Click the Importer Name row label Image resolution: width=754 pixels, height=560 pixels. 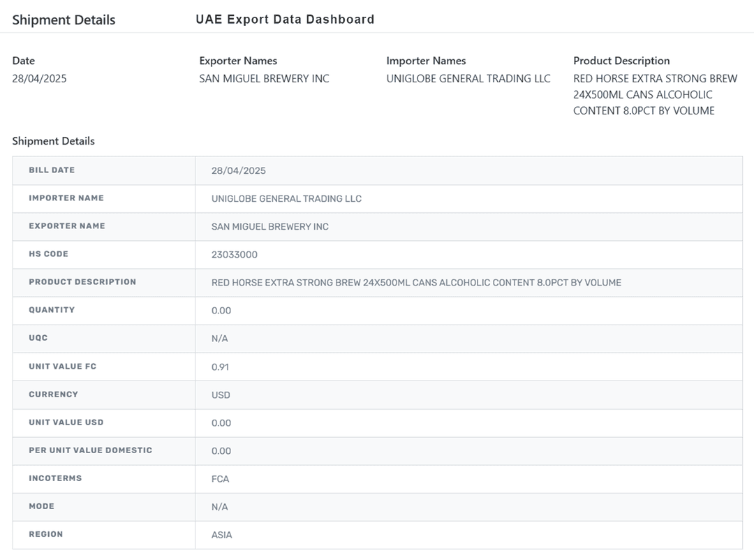click(66, 198)
